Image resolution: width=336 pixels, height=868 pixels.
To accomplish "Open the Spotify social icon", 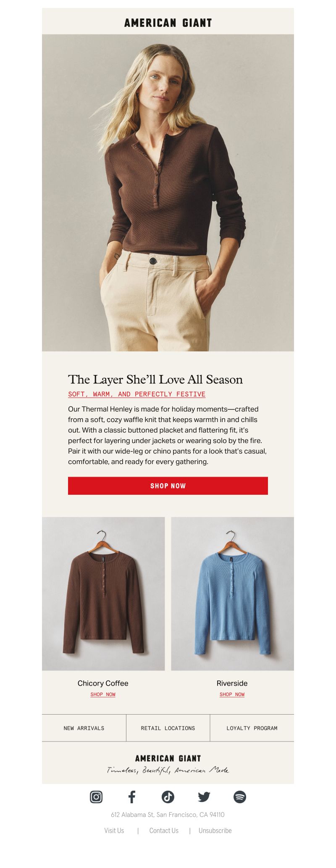I will point(240,797).
